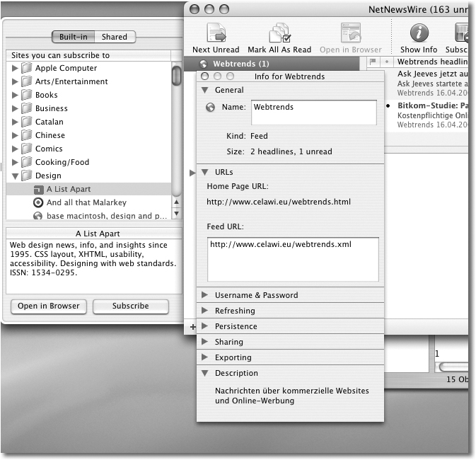Image resolution: width=476 pixels, height=460 pixels.
Task: Click the Arts/Entertainment folder icon
Action: (x=27, y=81)
